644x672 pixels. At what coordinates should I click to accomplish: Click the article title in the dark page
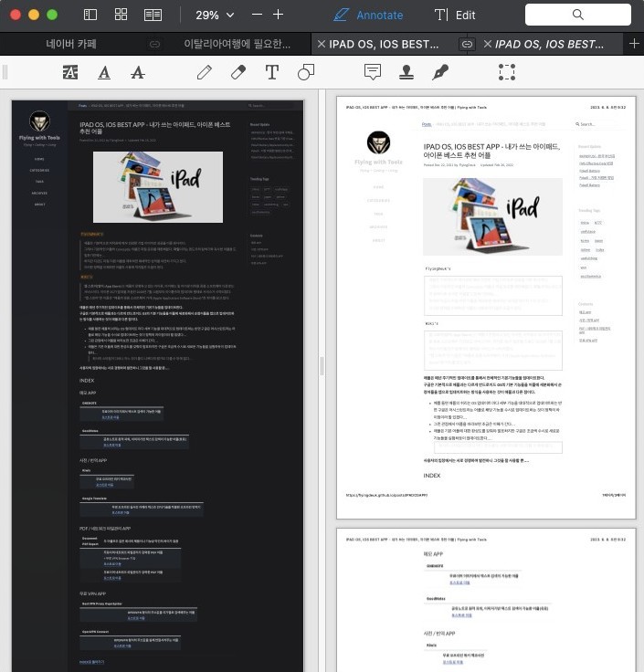tap(154, 128)
